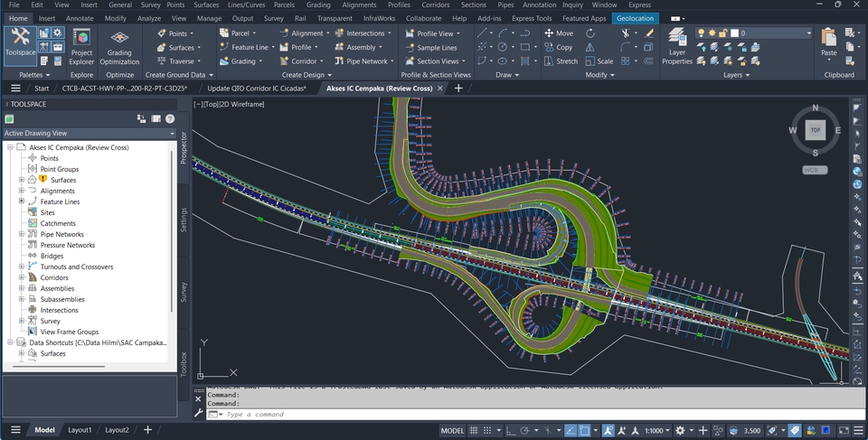
Task: Select the Move tool in Modify panel
Action: pyautogui.click(x=557, y=33)
